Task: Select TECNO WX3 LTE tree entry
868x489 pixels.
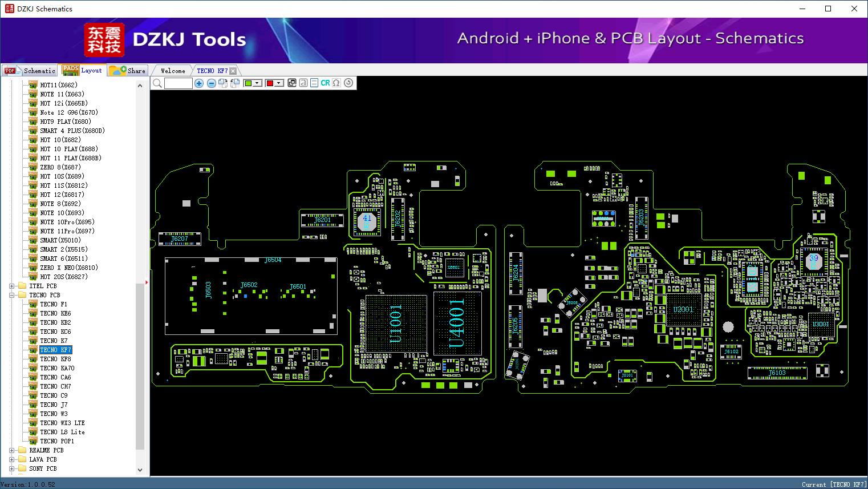Action: (x=62, y=423)
